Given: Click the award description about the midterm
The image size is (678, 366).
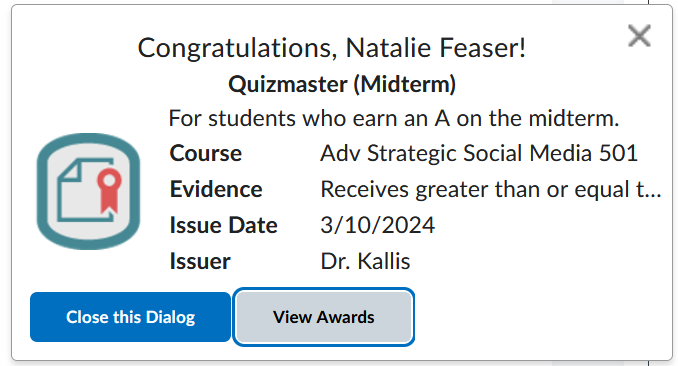Looking at the screenshot, I should coord(393,118).
